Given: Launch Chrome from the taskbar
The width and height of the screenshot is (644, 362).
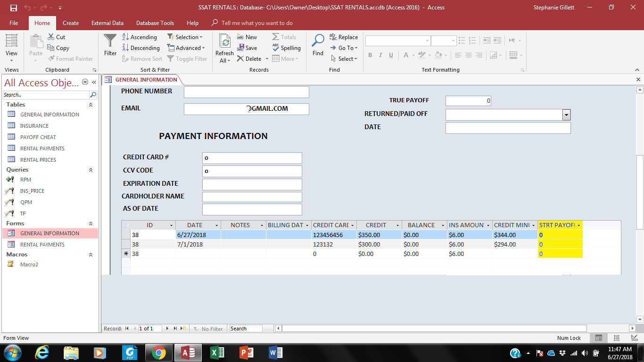Looking at the screenshot, I should coord(158,353).
